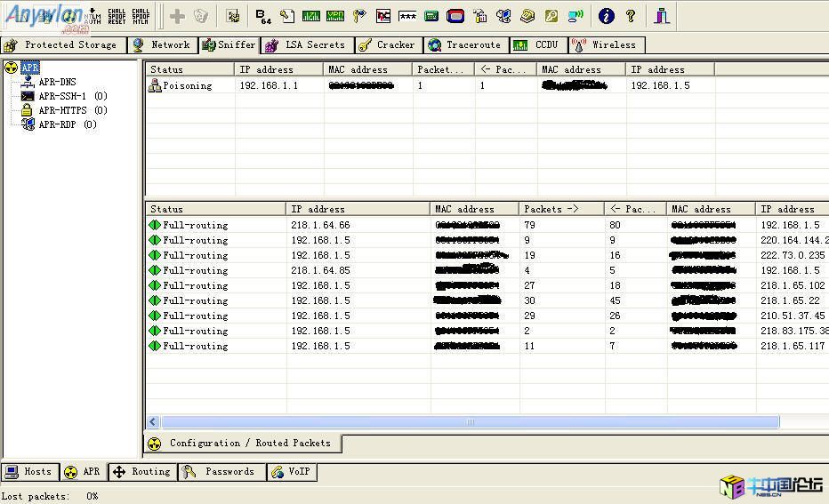Select the Poisoning row for 192.168.1.1
The image size is (829, 504).
pyautogui.click(x=187, y=85)
